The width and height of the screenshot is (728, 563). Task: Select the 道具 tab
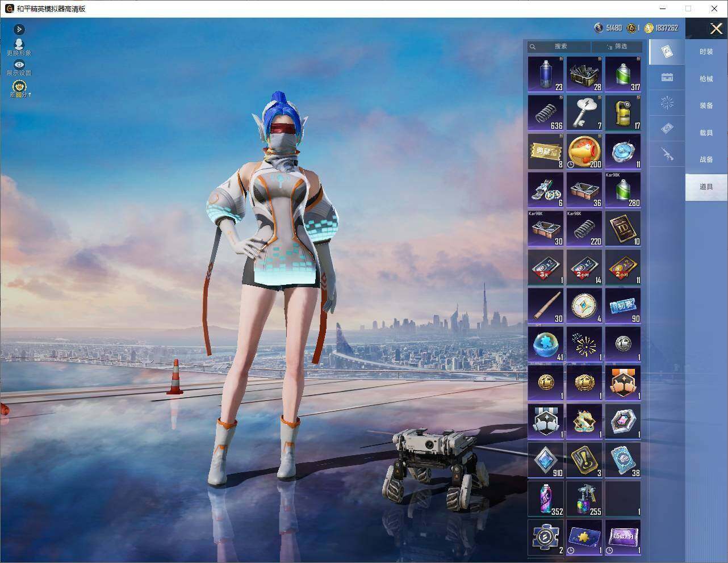pyautogui.click(x=706, y=187)
